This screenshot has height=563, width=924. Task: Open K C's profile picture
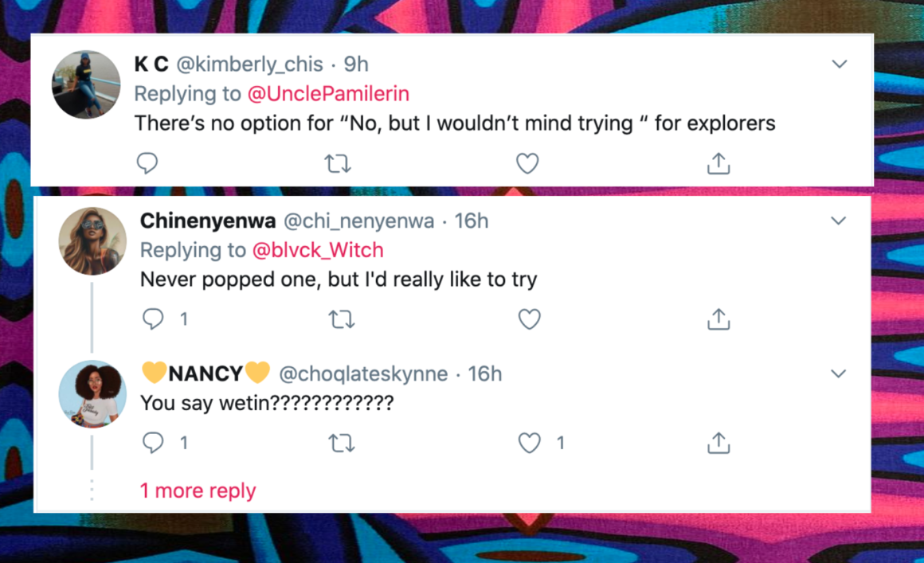(86, 84)
